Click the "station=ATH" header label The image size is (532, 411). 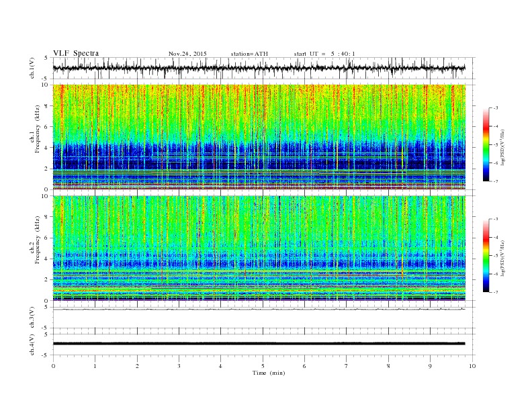pyautogui.click(x=249, y=54)
